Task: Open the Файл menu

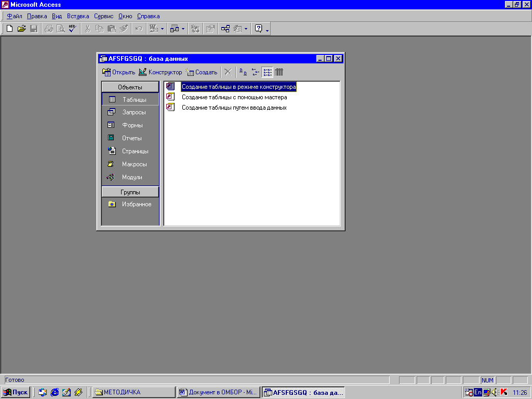Action: point(15,16)
